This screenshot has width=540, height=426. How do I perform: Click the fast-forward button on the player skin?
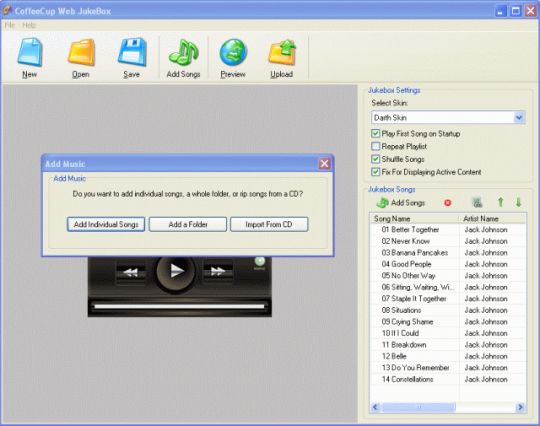point(218,271)
